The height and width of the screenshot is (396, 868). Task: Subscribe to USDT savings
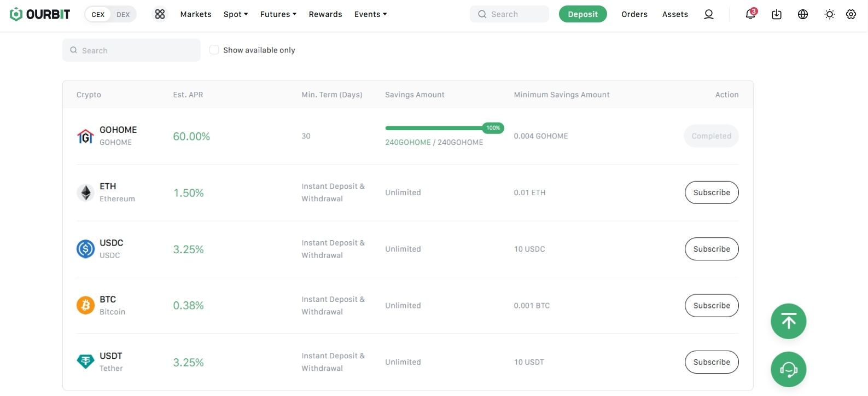(712, 362)
